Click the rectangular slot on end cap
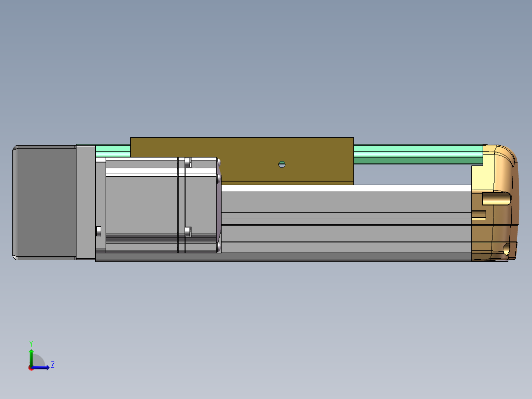Viewport: 532px width, 399px height. pyautogui.click(x=479, y=215)
